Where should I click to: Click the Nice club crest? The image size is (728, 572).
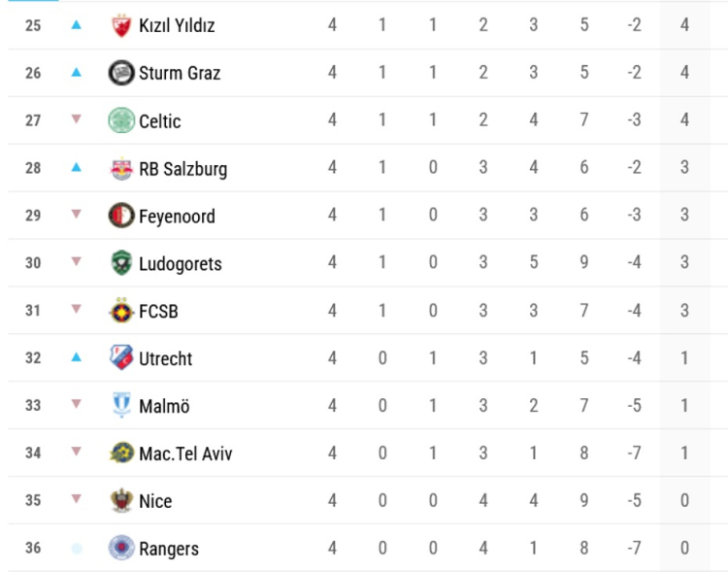coord(121,501)
